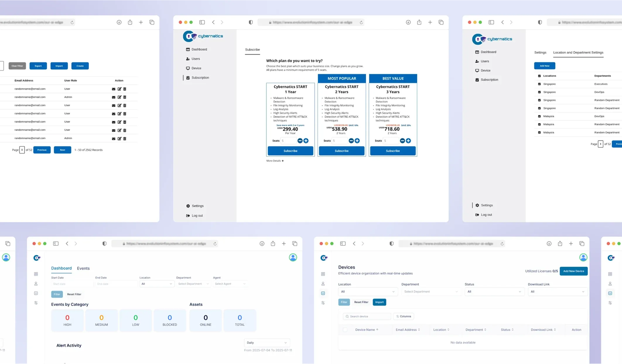Click edit icon in the second user row
622x364 pixels.
[119, 97]
